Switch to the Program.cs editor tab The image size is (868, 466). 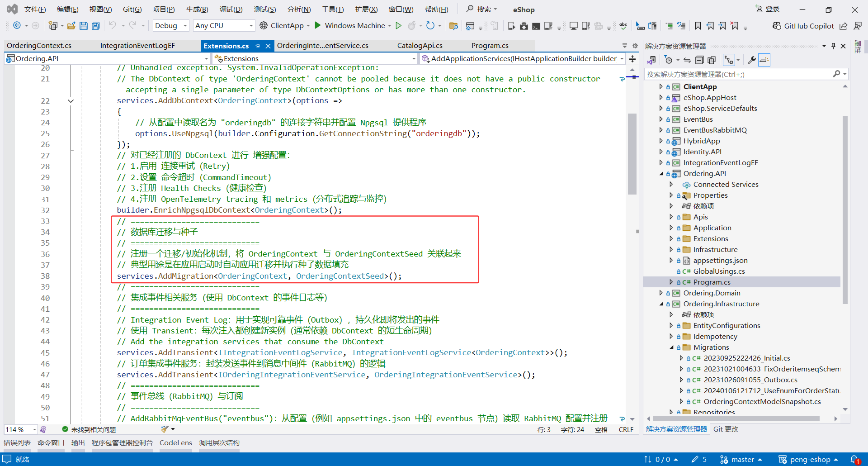click(490, 46)
